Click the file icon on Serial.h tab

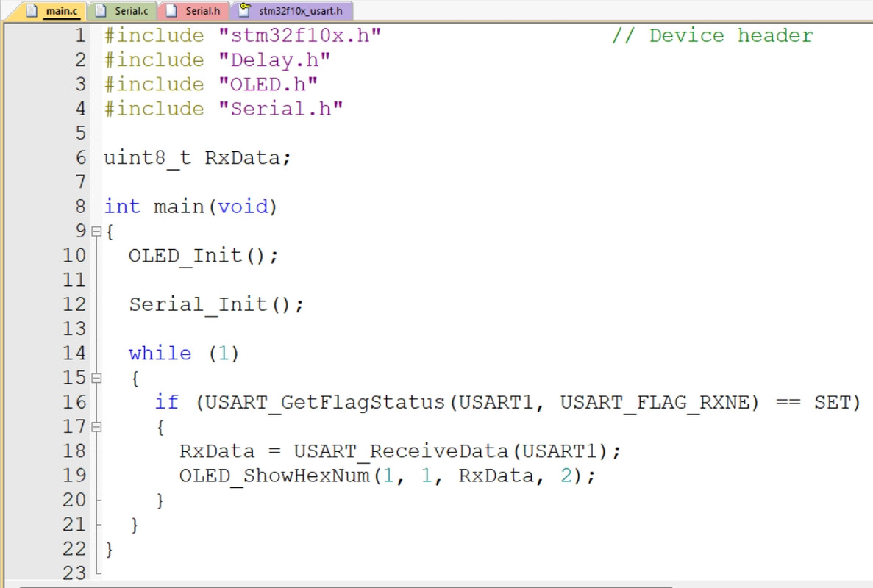tap(171, 11)
